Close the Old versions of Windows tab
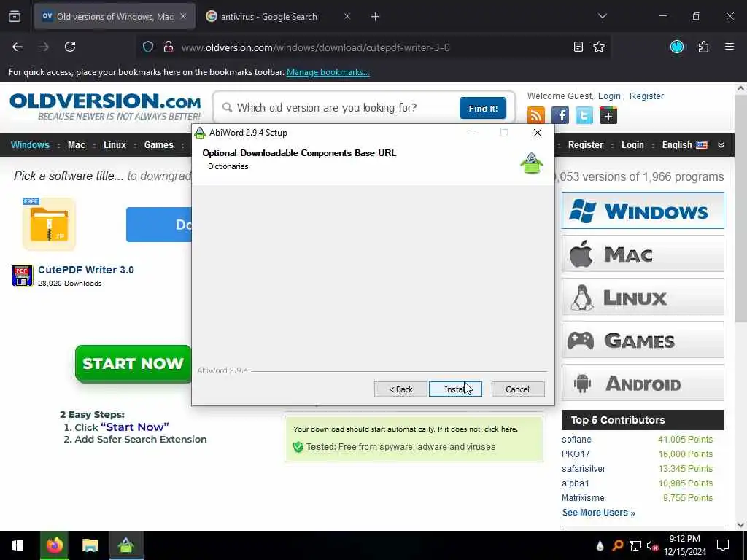Image resolution: width=747 pixels, height=560 pixels. coord(183,16)
